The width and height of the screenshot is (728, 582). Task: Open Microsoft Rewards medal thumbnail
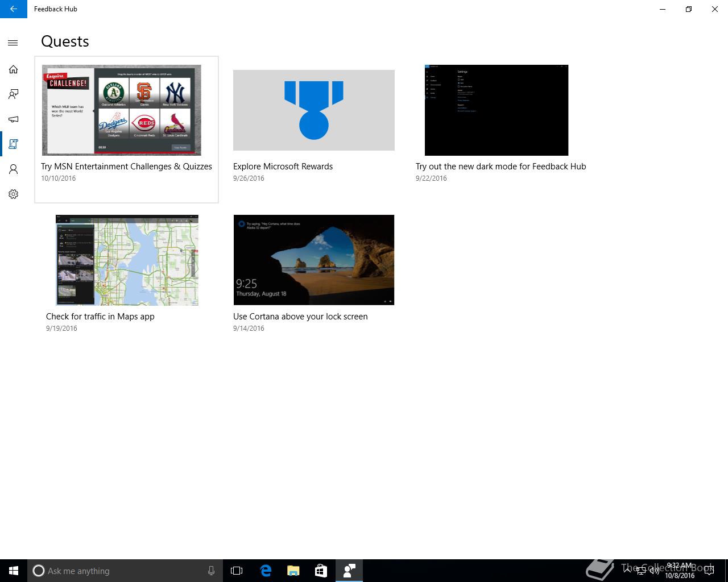pos(314,110)
